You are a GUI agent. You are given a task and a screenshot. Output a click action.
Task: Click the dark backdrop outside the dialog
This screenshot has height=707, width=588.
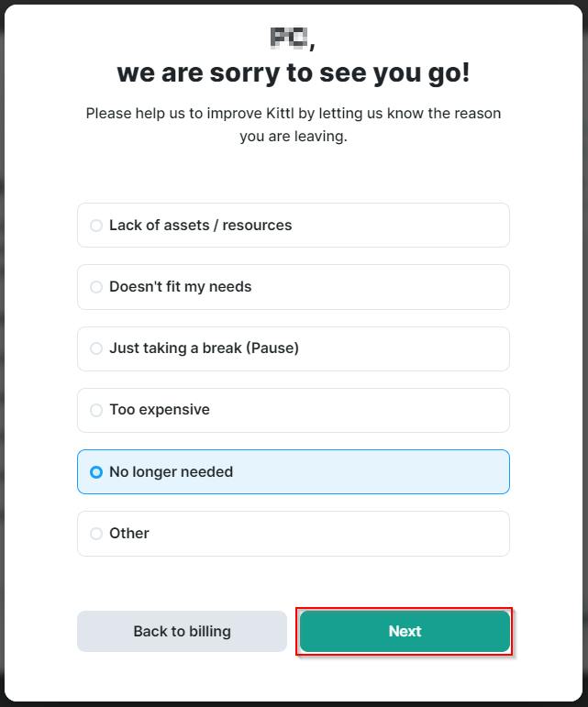click(2, 367)
